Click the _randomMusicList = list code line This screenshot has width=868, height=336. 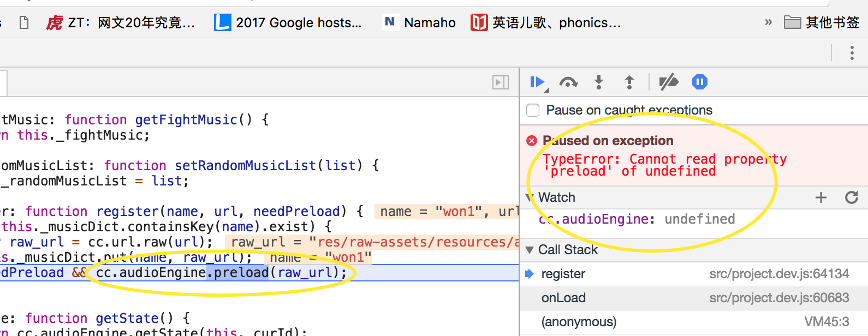pos(94,181)
